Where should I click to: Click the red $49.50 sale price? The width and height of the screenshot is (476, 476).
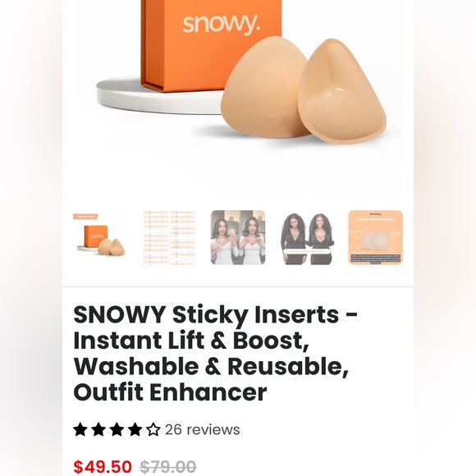coord(103,466)
